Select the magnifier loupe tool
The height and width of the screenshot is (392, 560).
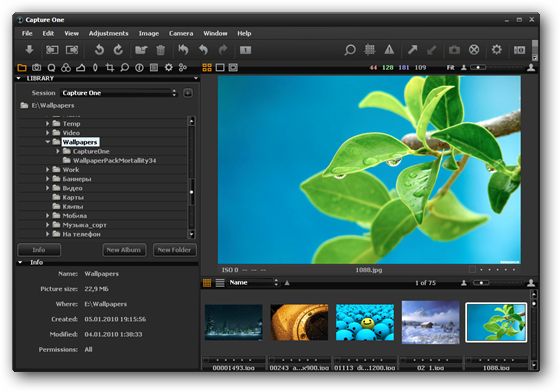pos(350,50)
